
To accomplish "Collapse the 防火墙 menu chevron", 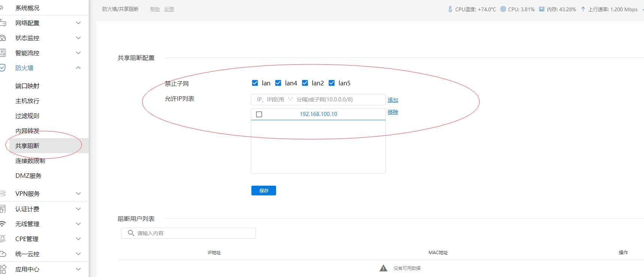I will coord(78,68).
